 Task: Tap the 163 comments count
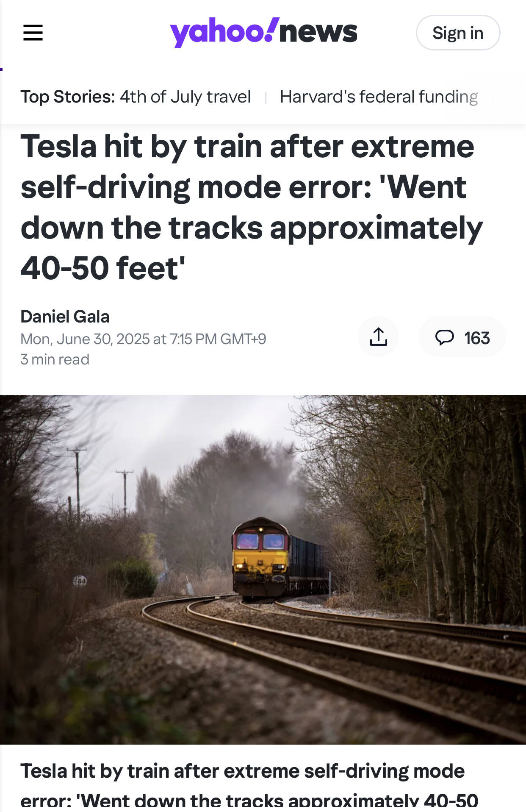(477, 338)
